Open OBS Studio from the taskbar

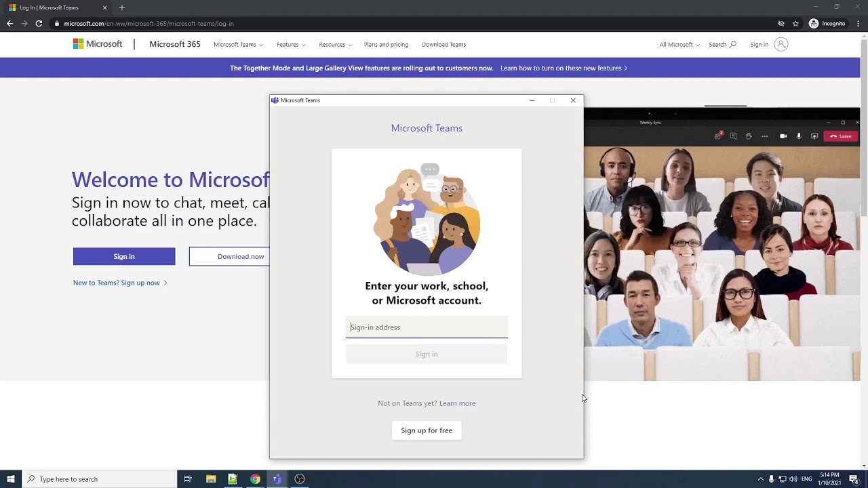pos(299,479)
